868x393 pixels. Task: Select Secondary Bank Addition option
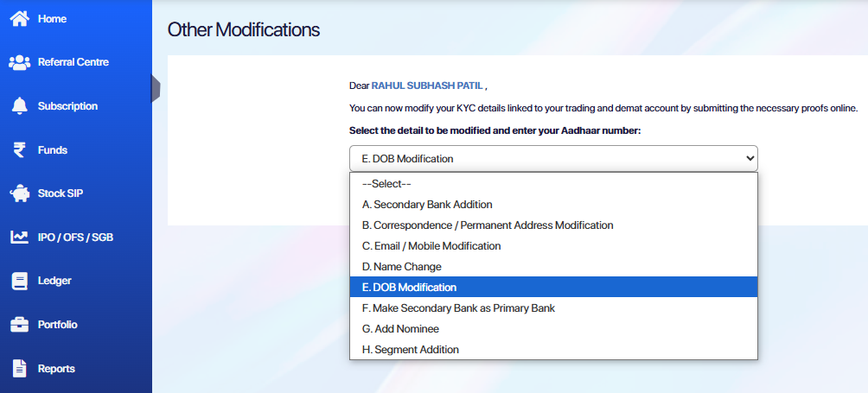click(427, 205)
